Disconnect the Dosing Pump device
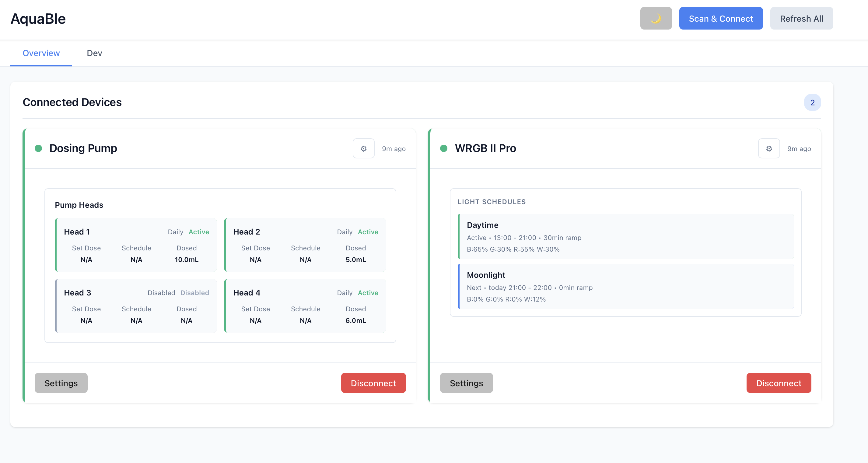This screenshot has width=868, height=463. coord(373,383)
